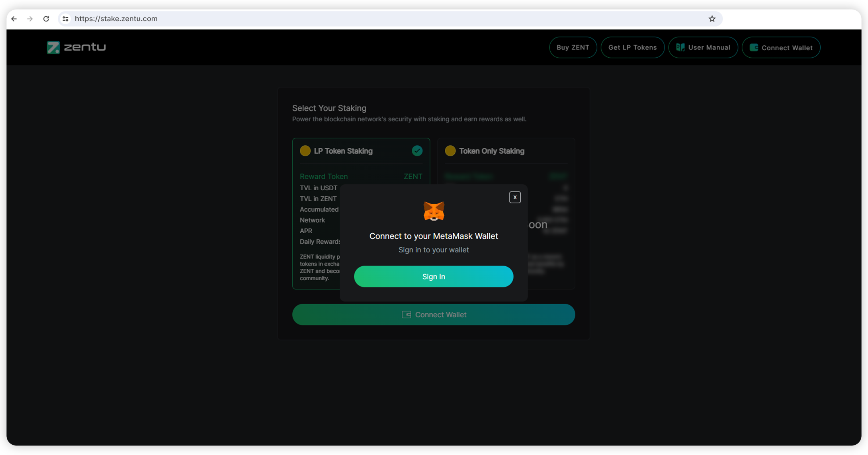Open the Buy ZENT page
The height and width of the screenshot is (455, 868).
[573, 47]
